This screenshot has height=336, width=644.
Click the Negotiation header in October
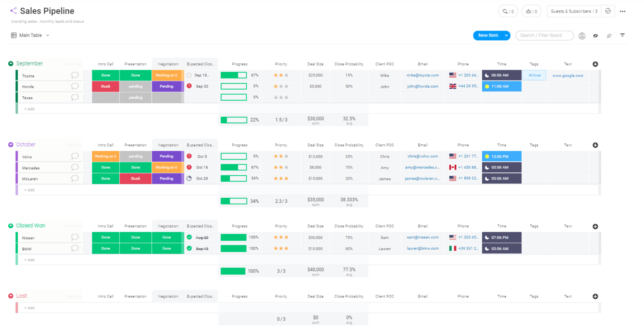[x=168, y=145]
